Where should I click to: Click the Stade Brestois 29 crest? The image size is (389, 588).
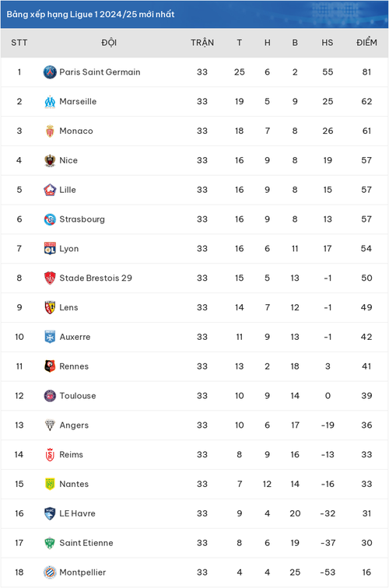[x=50, y=278]
